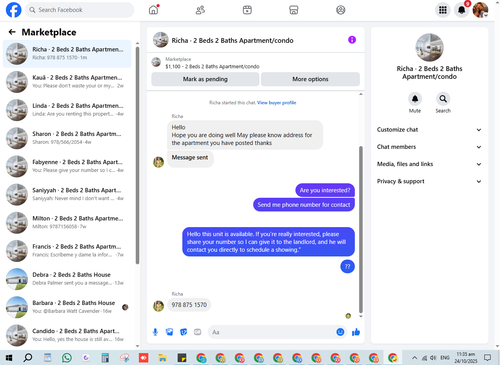500x365 pixels.
Task: Search in conversation with magnifier icon
Action: [443, 99]
